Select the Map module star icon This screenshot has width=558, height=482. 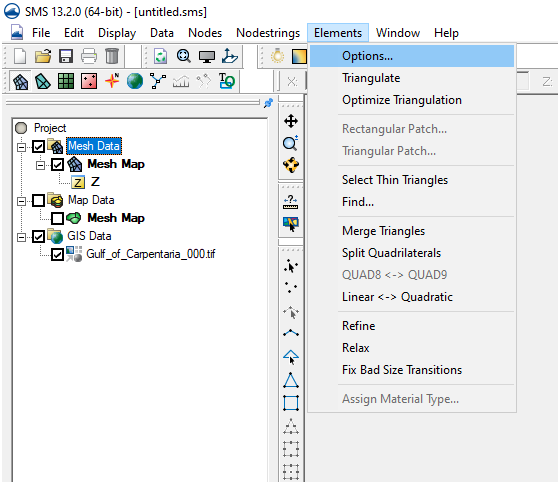point(112,81)
